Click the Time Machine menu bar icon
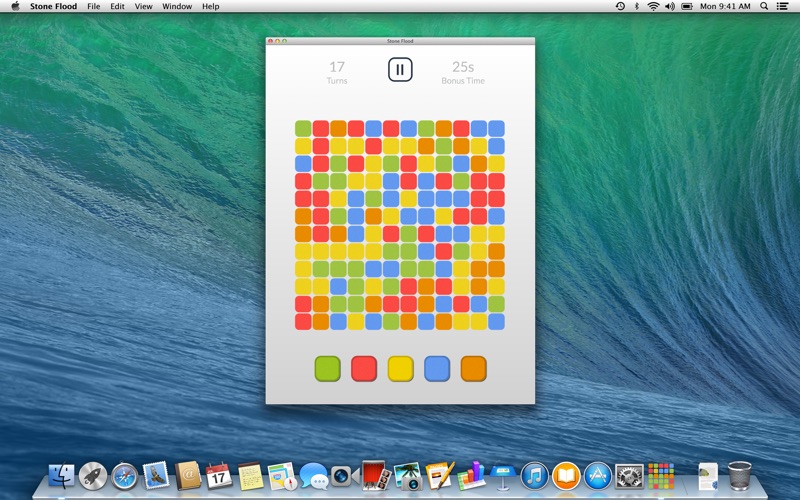800x500 pixels. tap(620, 6)
